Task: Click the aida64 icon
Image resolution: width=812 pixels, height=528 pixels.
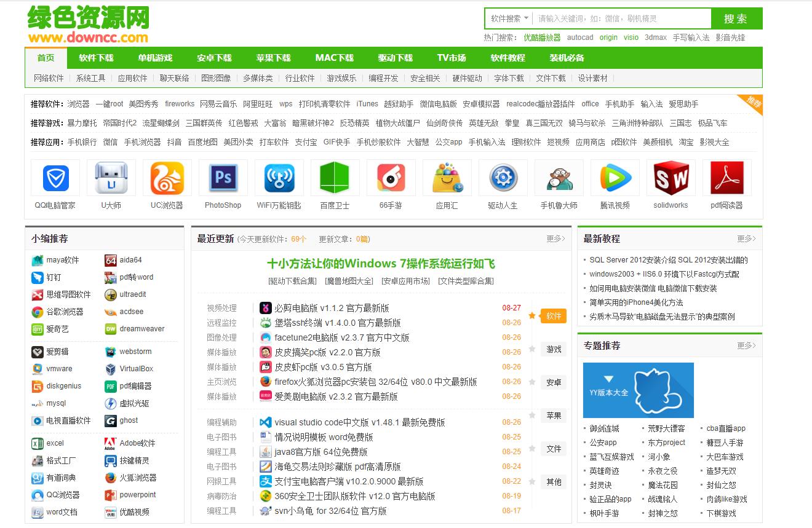Action: tap(111, 260)
